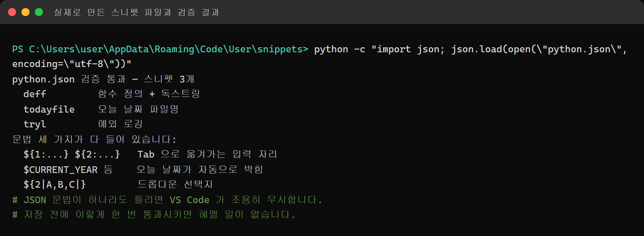
Task: Click the 'tryl' snippet name
Action: 35,124
